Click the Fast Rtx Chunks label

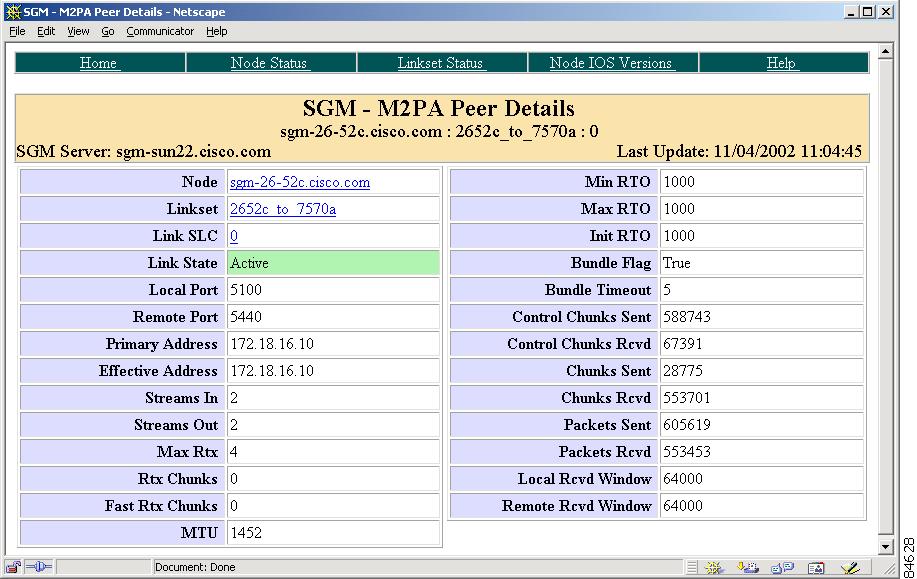pyautogui.click(x=161, y=506)
